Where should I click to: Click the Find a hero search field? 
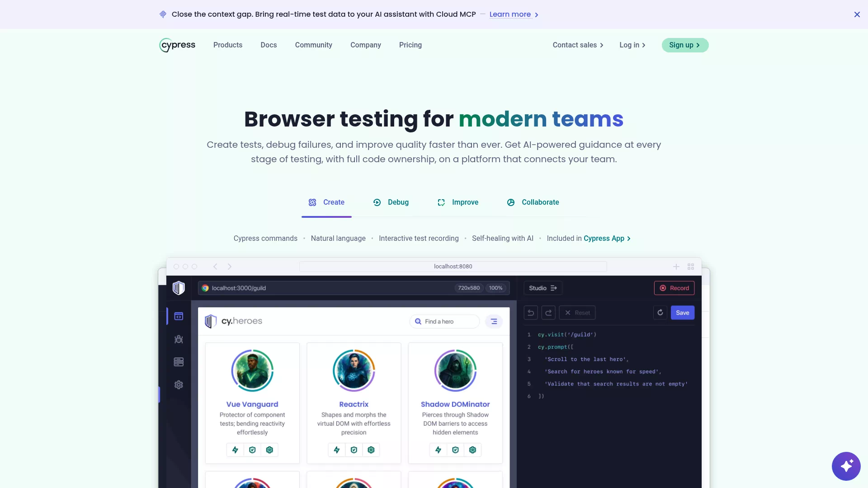(x=444, y=322)
